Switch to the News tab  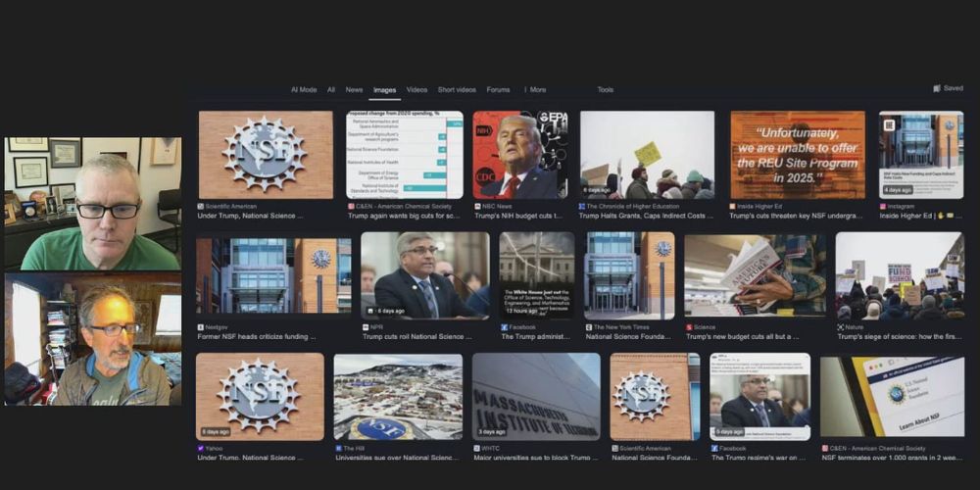(354, 90)
